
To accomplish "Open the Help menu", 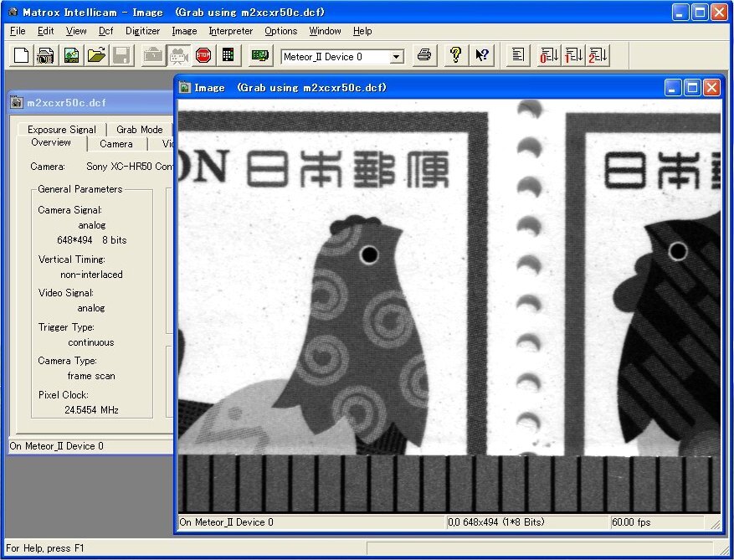I will 362,31.
